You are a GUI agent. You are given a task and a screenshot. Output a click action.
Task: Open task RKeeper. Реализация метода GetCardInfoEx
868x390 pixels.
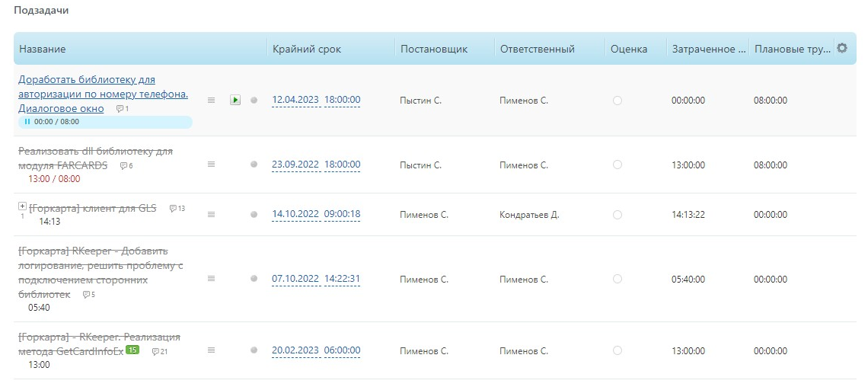(99, 344)
